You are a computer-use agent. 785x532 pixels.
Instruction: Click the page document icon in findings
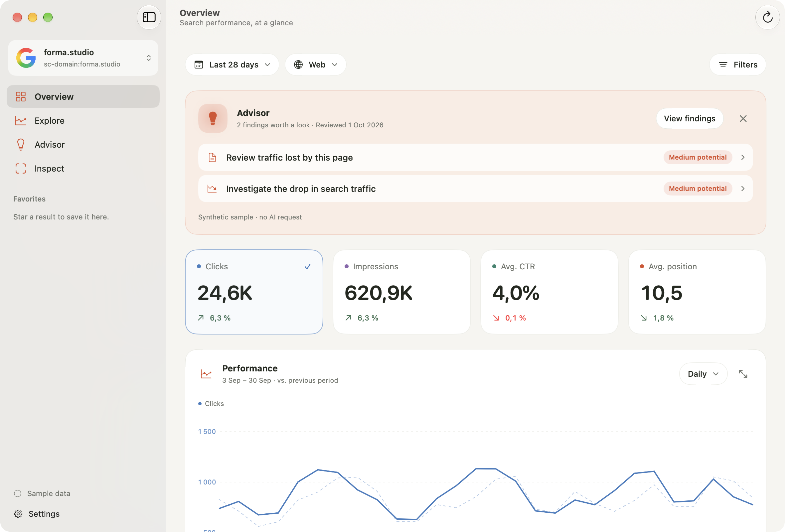pyautogui.click(x=212, y=157)
